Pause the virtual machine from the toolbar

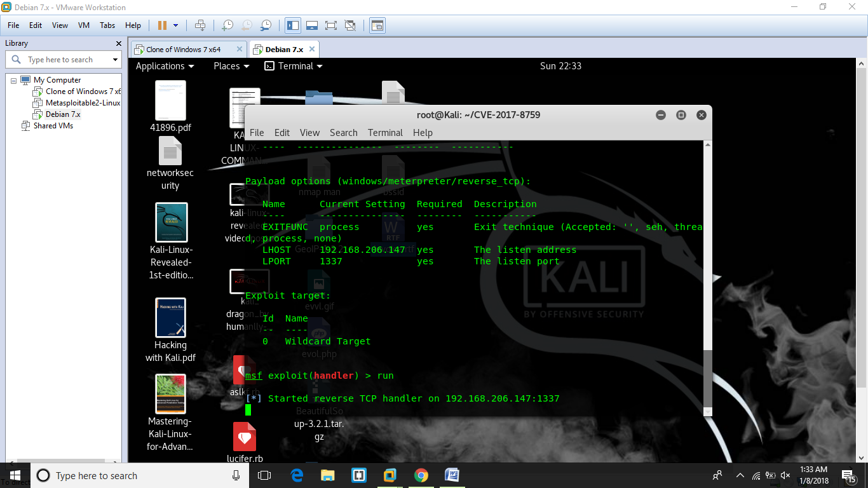162,25
